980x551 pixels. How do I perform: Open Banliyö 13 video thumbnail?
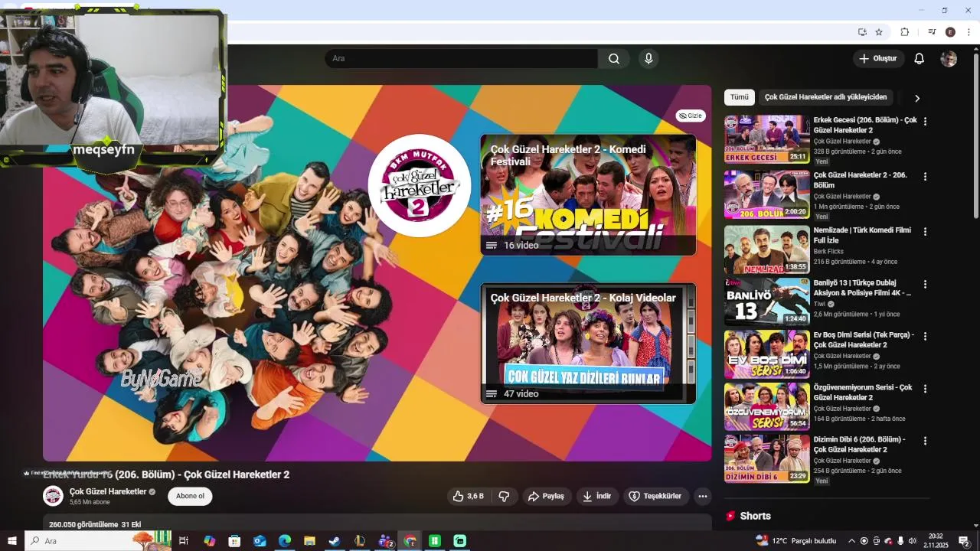766,302
